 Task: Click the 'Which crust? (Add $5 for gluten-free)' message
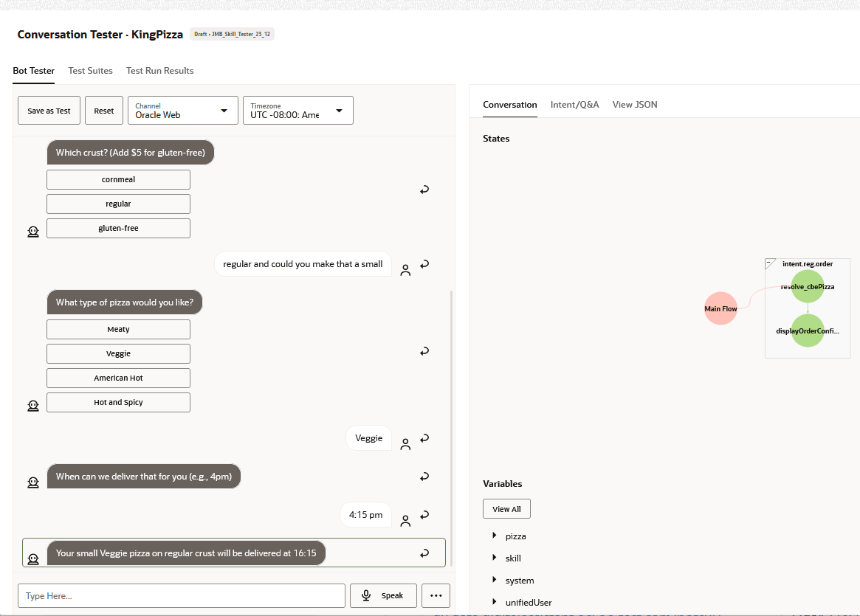tap(131, 153)
